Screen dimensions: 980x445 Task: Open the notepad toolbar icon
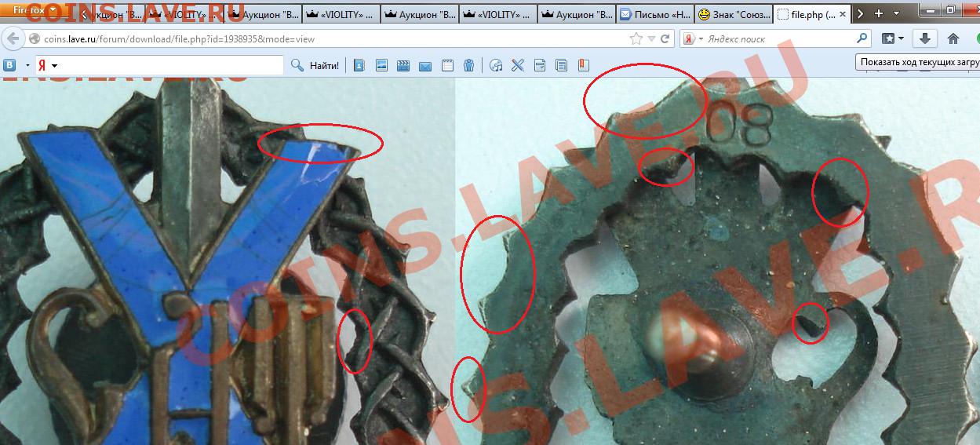click(x=447, y=65)
